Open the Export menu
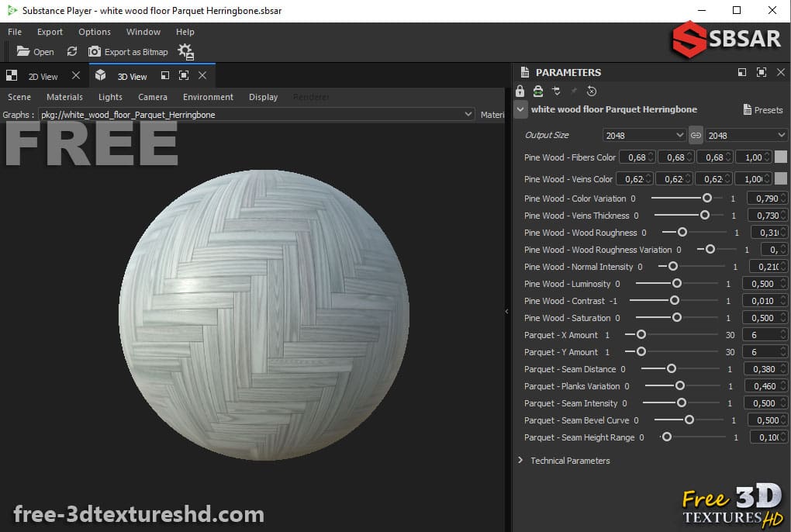791x532 pixels. (50, 32)
